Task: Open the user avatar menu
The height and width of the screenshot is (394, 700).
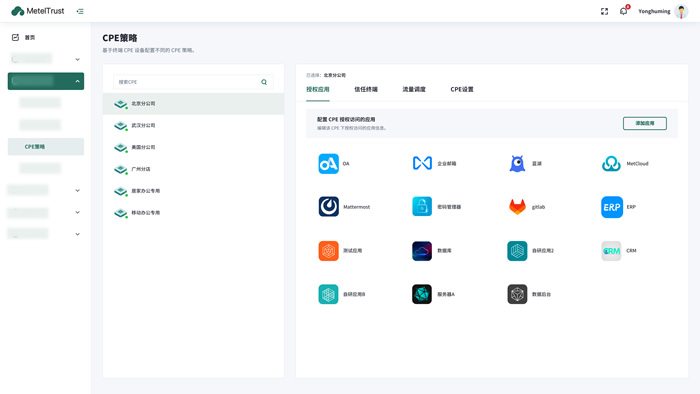Action: coord(681,11)
